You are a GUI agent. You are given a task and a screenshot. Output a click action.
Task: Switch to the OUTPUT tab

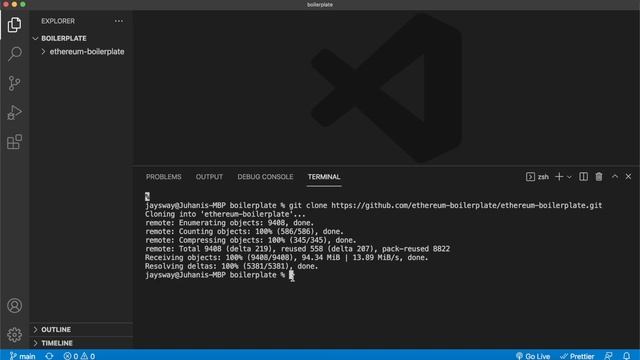click(209, 177)
